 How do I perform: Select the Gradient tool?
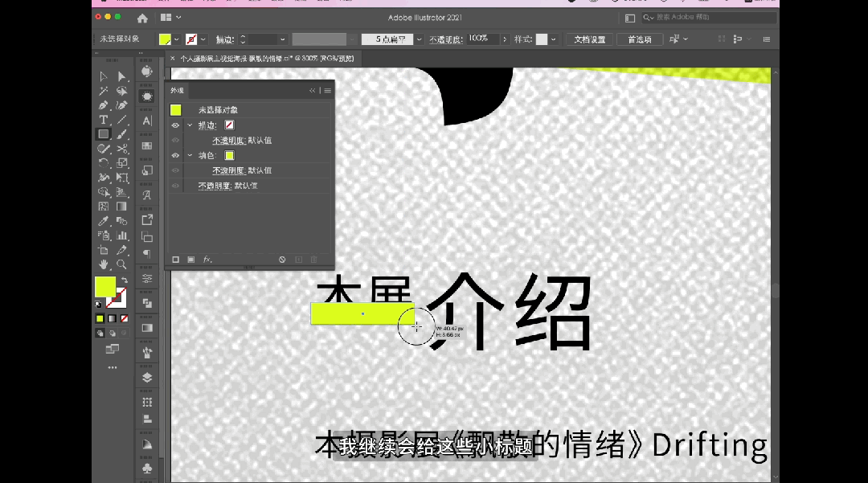pyautogui.click(x=122, y=207)
